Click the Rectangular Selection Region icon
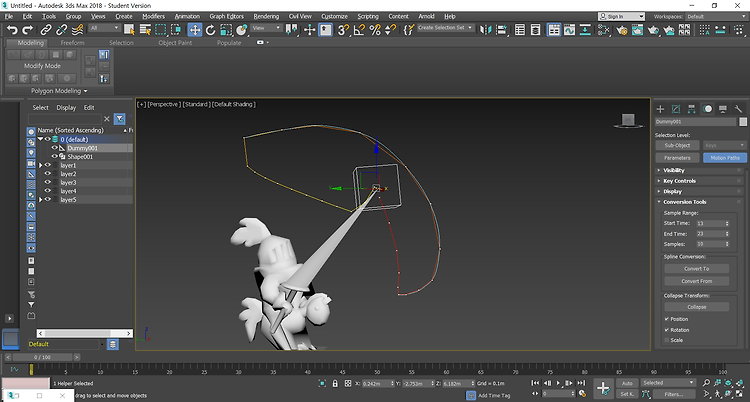The width and height of the screenshot is (750, 402). [x=161, y=30]
